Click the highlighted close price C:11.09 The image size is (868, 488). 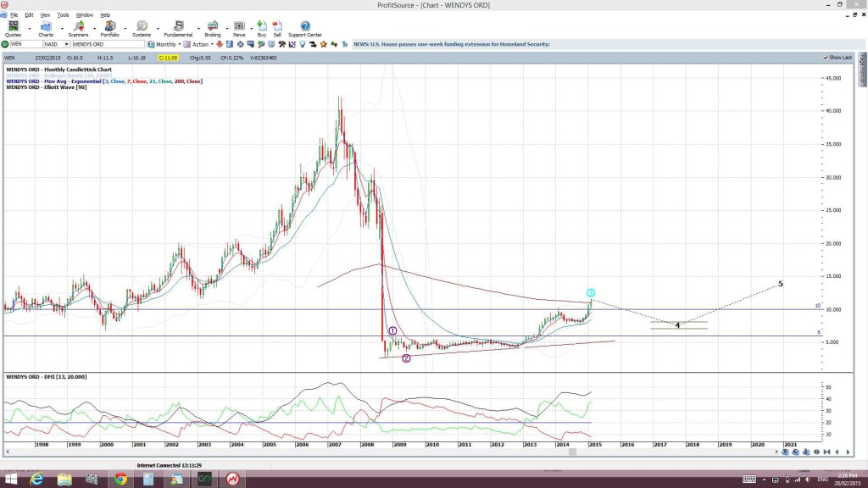[x=168, y=58]
